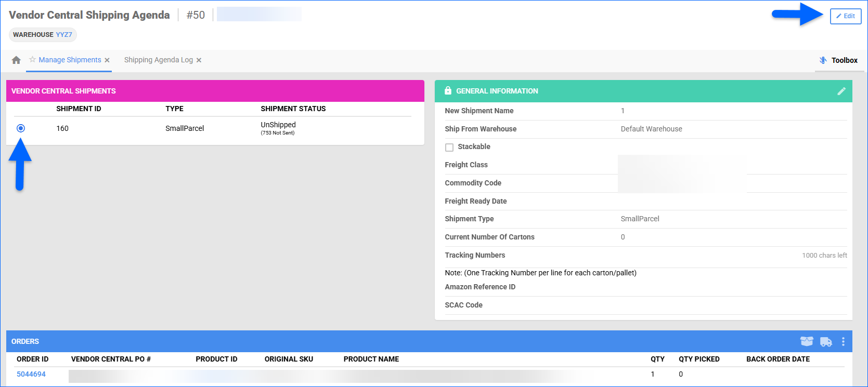868x387 pixels.
Task: Click the open box icon in Orders header
Action: coord(806,341)
